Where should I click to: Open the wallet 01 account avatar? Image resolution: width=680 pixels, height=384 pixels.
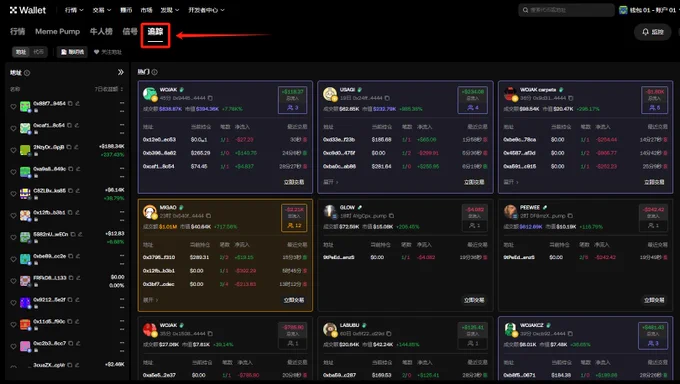623,10
